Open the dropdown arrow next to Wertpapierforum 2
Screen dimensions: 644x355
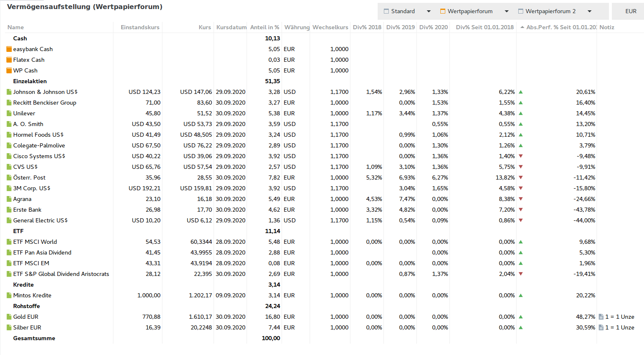pyautogui.click(x=590, y=12)
